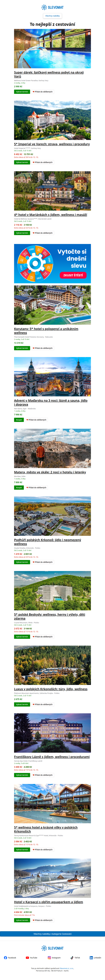Open 5* polské Beskydy offer title
This screenshot has width=105, height=980.
pos(49,616)
